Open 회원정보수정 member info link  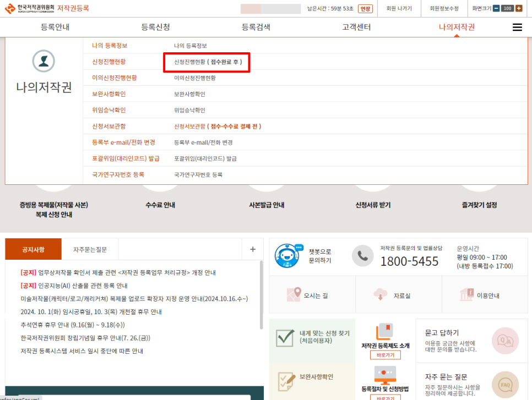tap(444, 8)
